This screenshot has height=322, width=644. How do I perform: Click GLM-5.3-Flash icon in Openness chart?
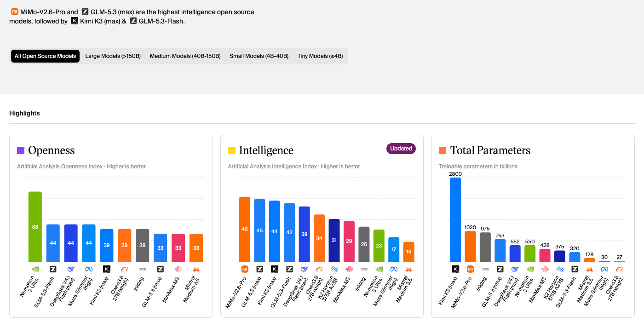click(x=53, y=269)
